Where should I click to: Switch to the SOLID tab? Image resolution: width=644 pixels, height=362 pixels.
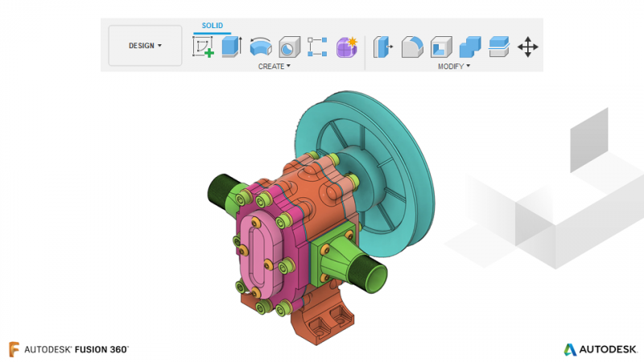[213, 26]
